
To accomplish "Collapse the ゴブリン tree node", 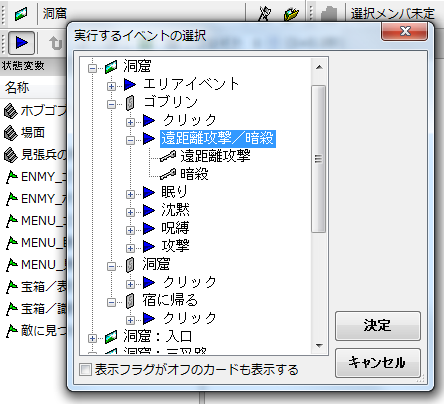I will pyautogui.click(x=111, y=104).
